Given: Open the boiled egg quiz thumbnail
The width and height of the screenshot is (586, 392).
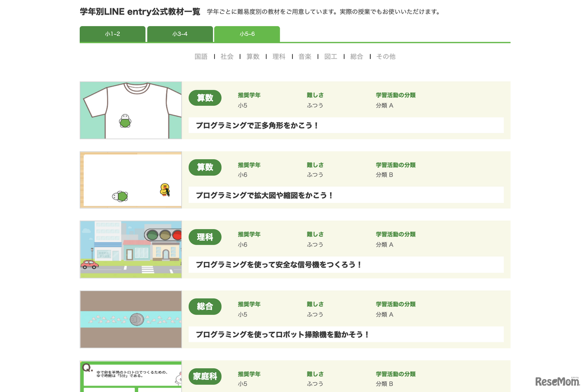Looking at the screenshot, I should [x=131, y=376].
